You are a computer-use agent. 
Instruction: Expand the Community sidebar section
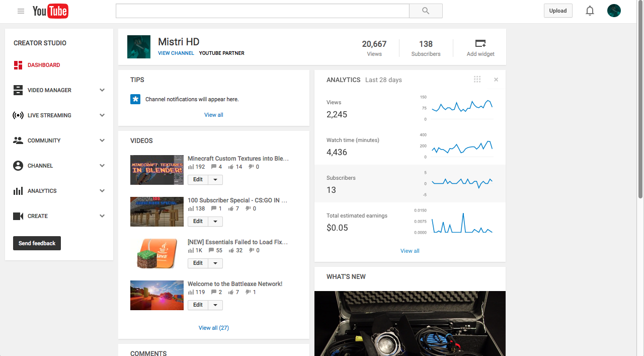(x=102, y=140)
